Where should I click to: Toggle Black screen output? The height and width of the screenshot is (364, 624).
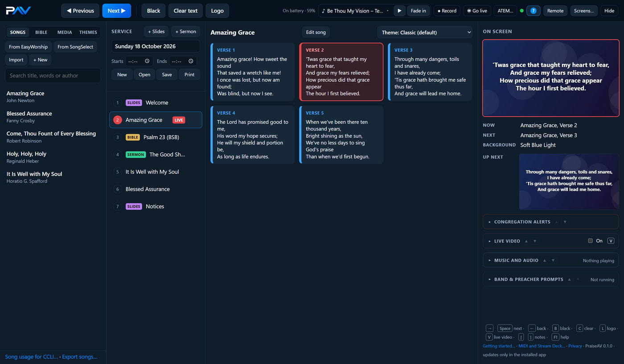[154, 11]
